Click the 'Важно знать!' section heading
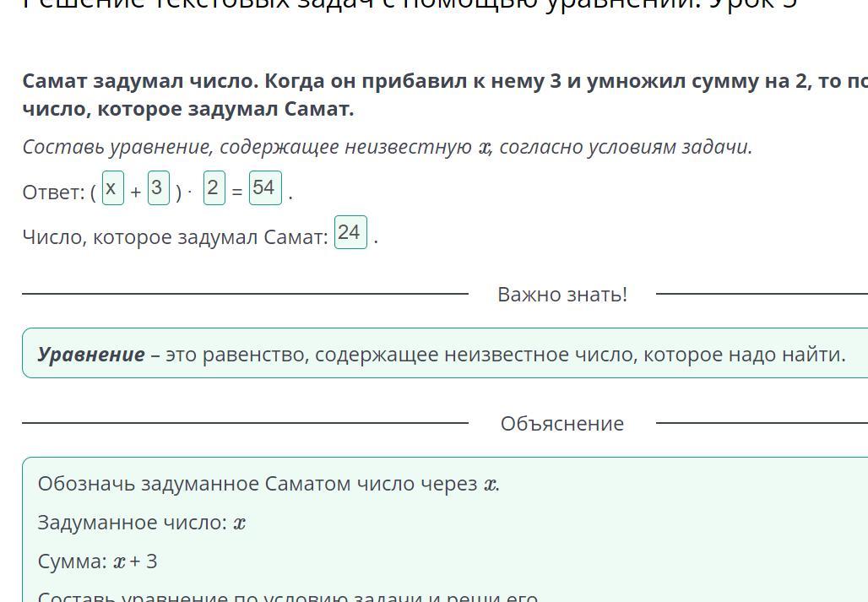868x602 pixels. tap(561, 295)
